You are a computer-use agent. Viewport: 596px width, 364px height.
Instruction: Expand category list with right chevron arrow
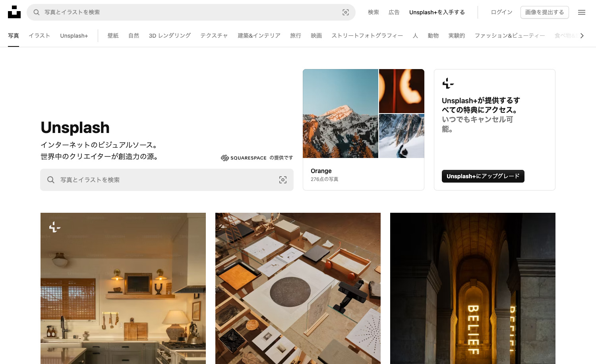tap(582, 36)
